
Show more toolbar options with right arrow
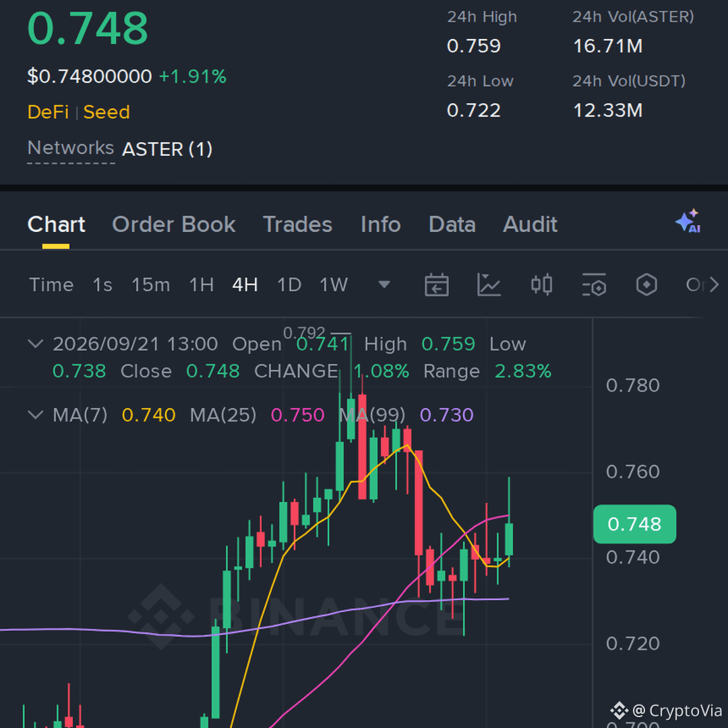pyautogui.click(x=714, y=284)
